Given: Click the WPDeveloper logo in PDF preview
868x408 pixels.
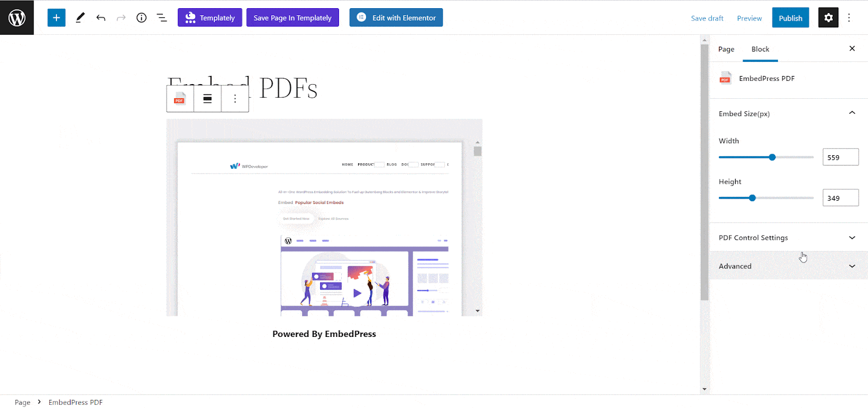Looking at the screenshot, I should (249, 166).
